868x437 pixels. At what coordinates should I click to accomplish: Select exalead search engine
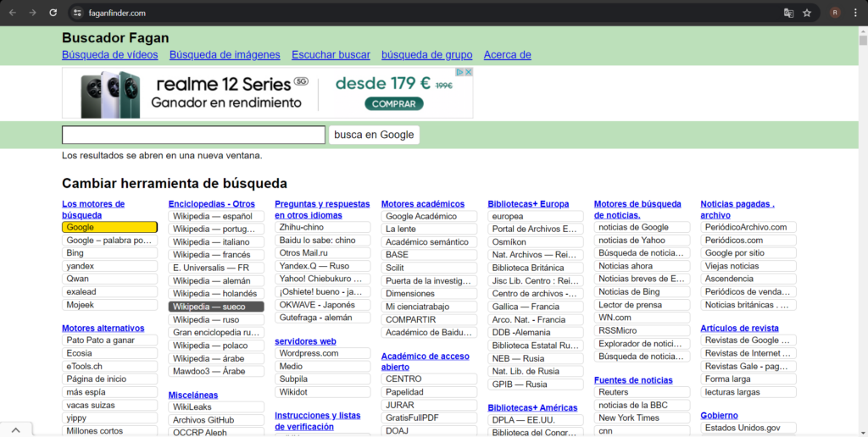coord(109,292)
